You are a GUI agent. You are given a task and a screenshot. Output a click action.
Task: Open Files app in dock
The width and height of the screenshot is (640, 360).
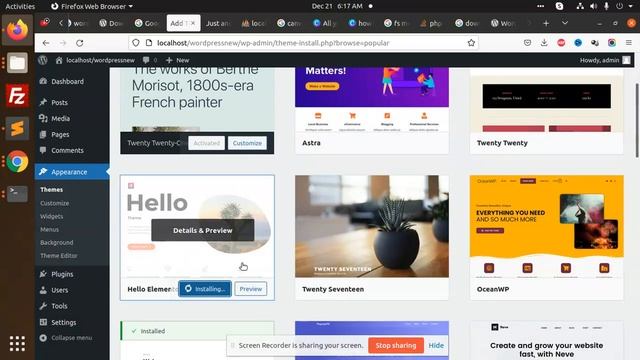(x=17, y=63)
